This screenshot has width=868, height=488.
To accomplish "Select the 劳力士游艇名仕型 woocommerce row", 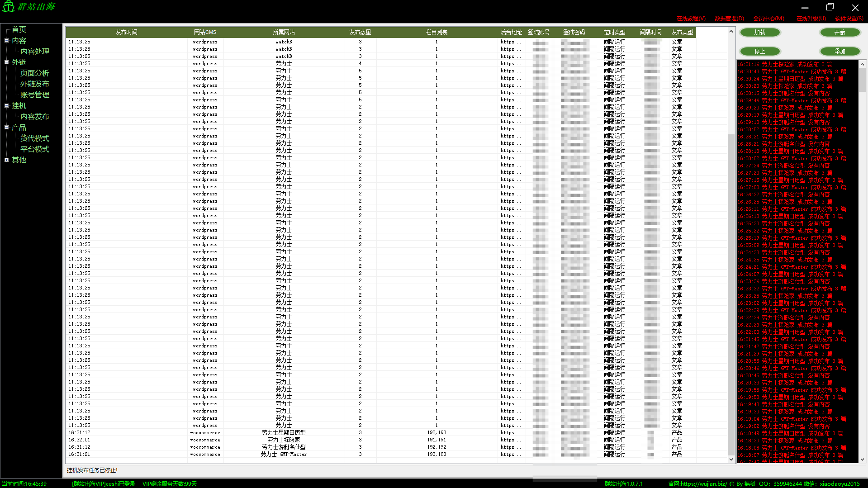I will point(380,447).
